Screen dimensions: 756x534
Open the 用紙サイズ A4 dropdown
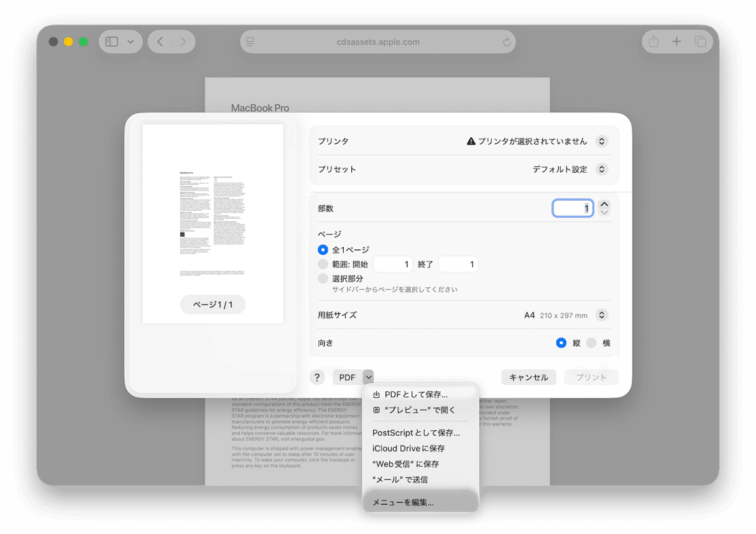(x=601, y=315)
